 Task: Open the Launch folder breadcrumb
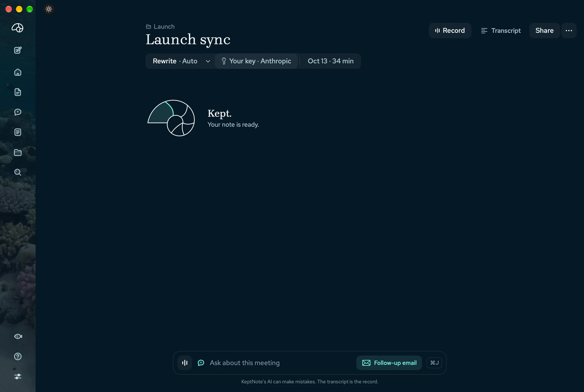[x=160, y=26]
